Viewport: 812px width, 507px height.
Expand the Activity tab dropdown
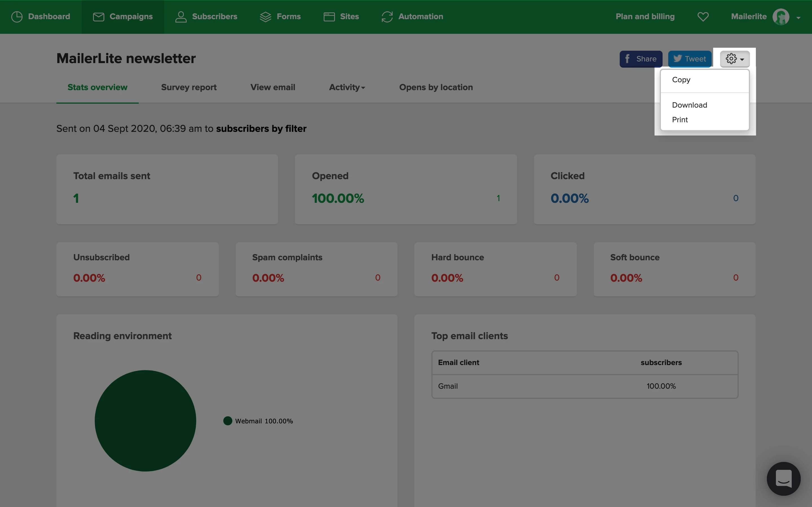(347, 87)
